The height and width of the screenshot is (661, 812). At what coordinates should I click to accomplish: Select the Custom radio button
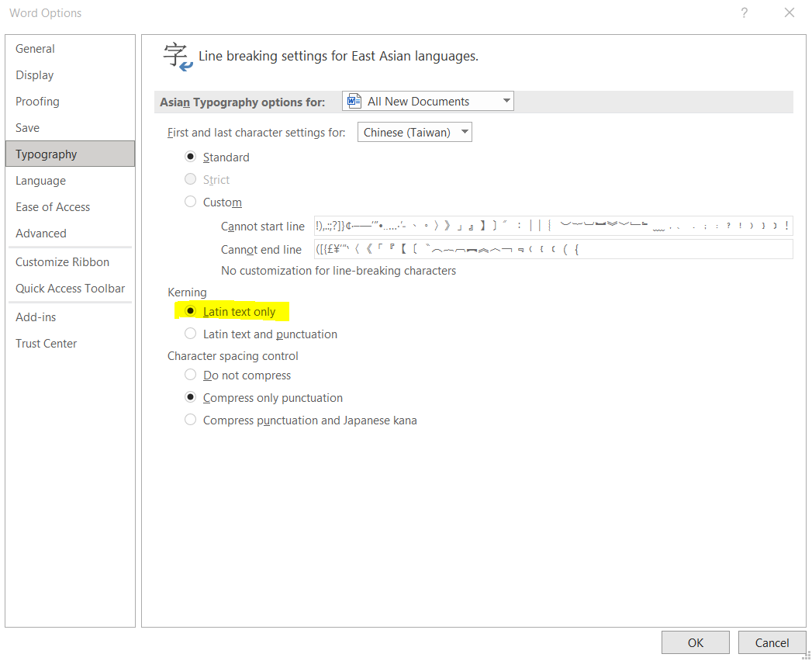[x=191, y=202]
